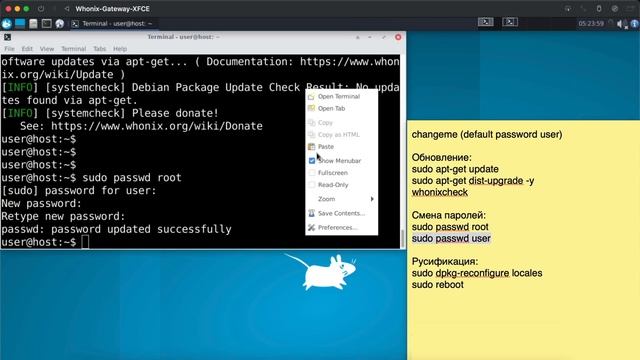Click the https://www.whonix.org/wiki/Donate link
The height and width of the screenshot is (360, 640).
(x=157, y=126)
